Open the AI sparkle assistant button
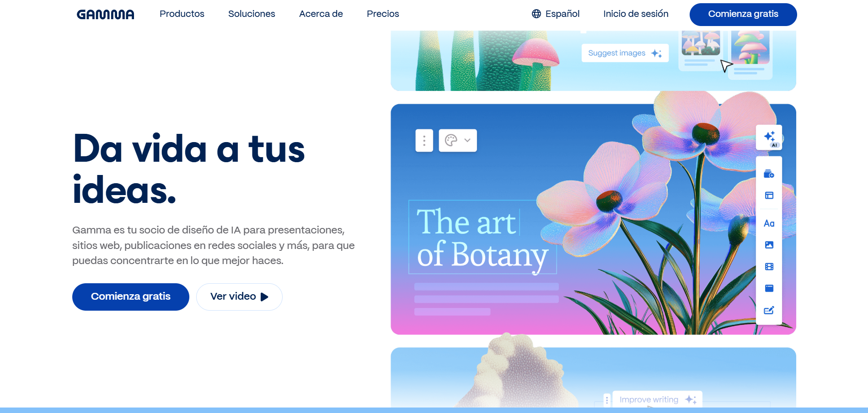This screenshot has height=413, width=868. coord(769,138)
